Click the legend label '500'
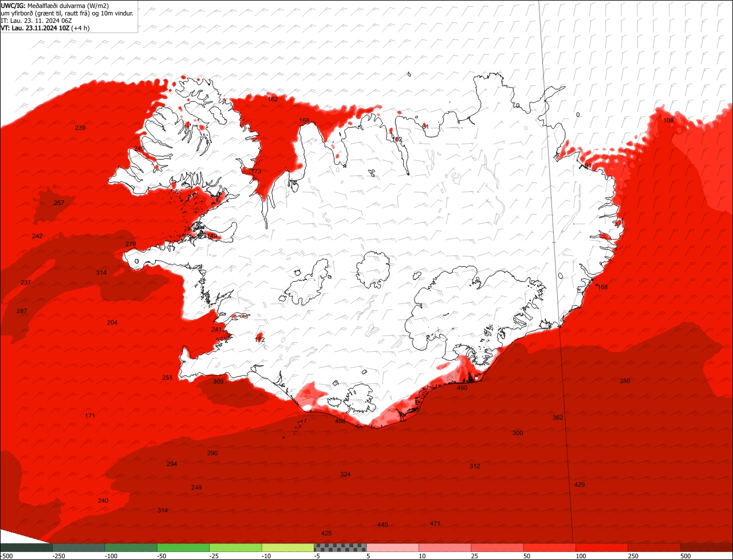733x560 pixels. click(686, 556)
